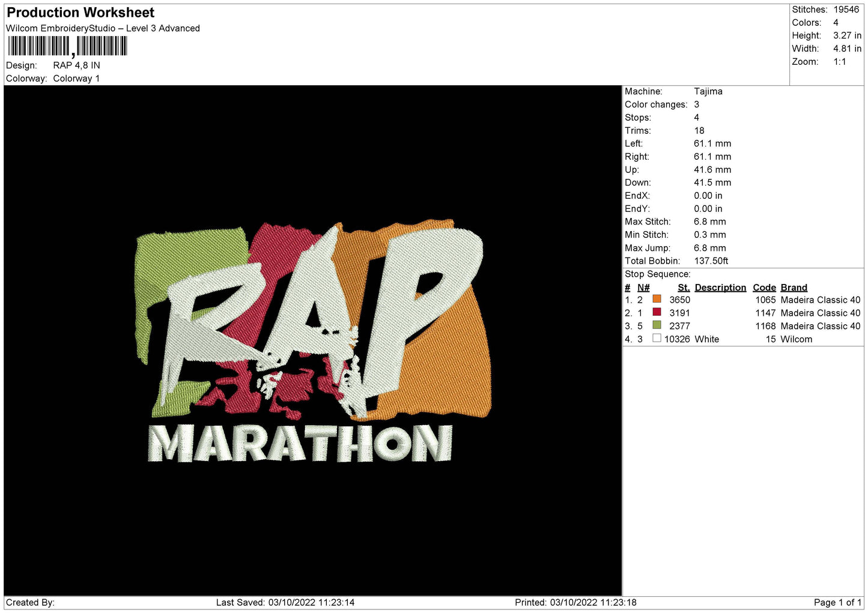The image size is (868, 613).
Task: Click thread code '1065'
Action: click(765, 300)
